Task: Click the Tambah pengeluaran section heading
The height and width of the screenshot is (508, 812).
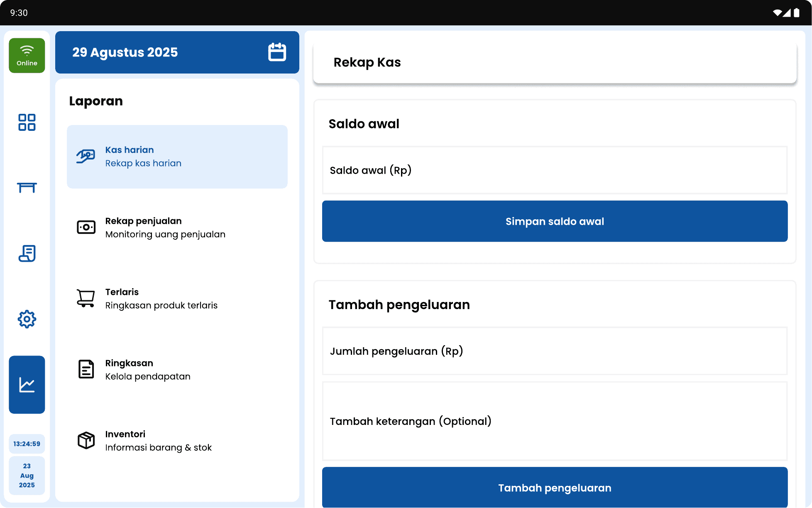Action: (x=399, y=305)
